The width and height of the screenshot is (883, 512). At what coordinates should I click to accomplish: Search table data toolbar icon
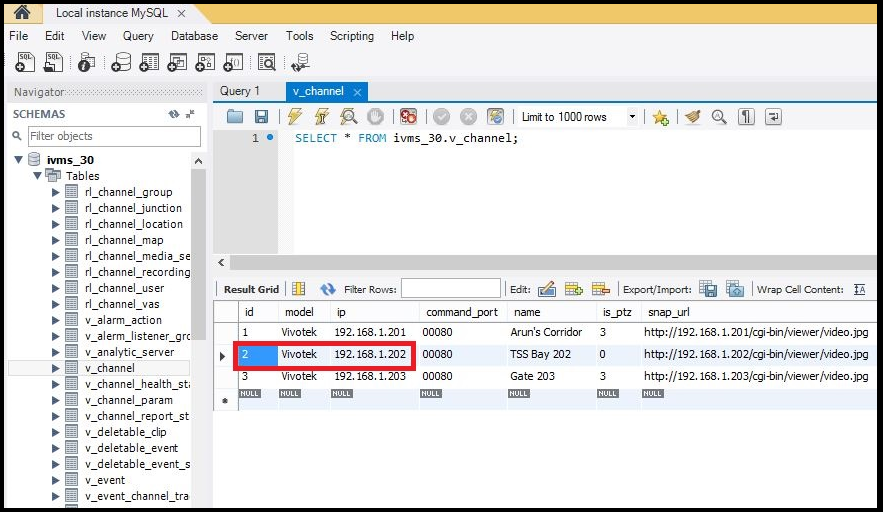click(266, 62)
